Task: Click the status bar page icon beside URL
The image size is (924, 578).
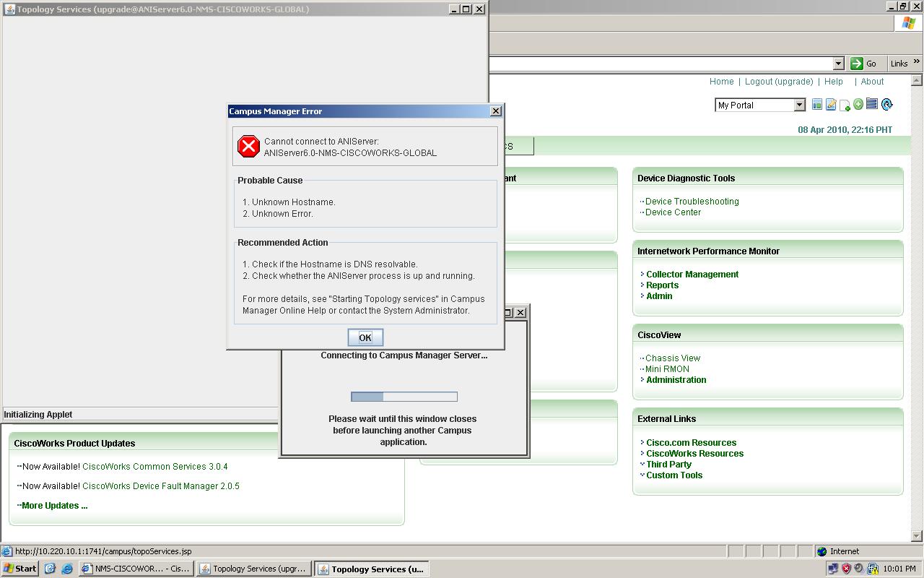Action: [x=6, y=551]
